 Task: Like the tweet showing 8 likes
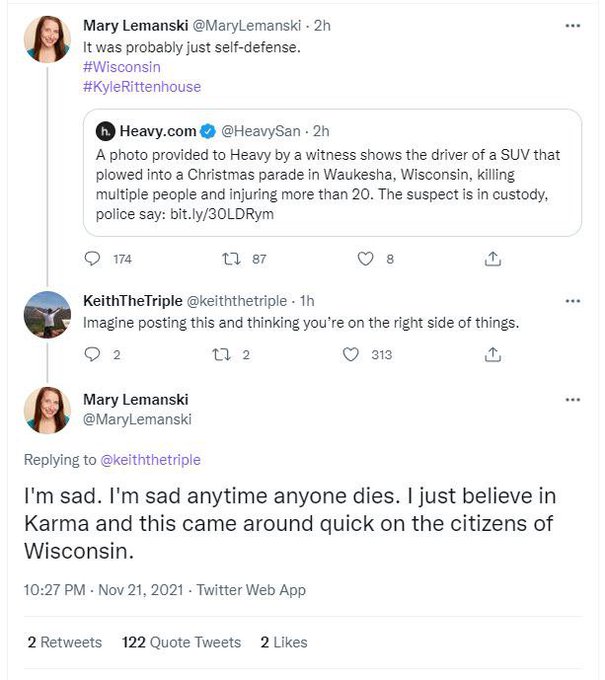tap(365, 260)
